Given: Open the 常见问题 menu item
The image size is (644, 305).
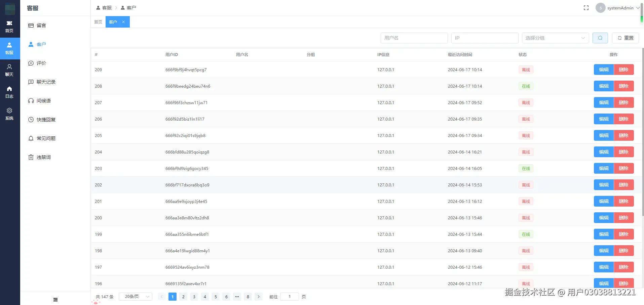Looking at the screenshot, I should tap(55, 138).
